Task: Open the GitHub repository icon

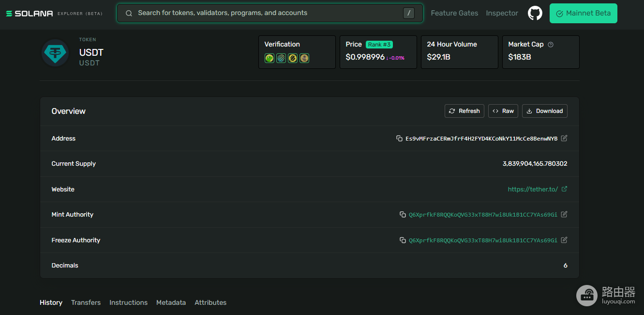Action: pos(535,13)
